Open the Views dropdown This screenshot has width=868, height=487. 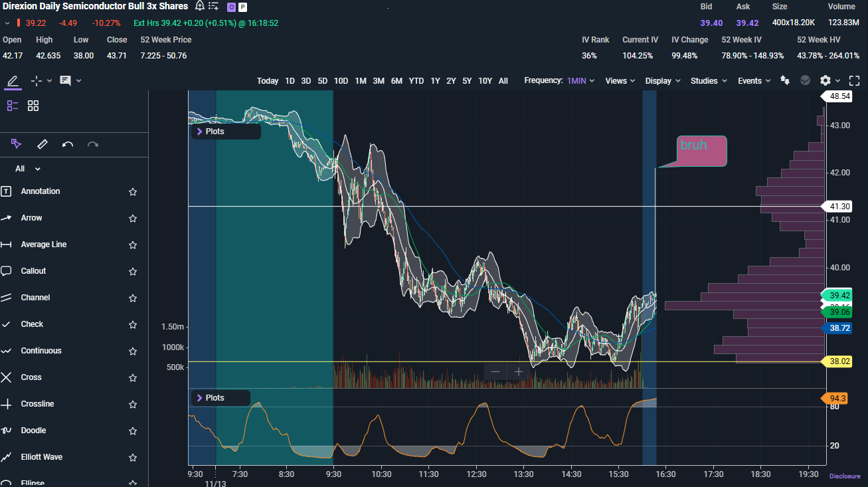[x=620, y=81]
